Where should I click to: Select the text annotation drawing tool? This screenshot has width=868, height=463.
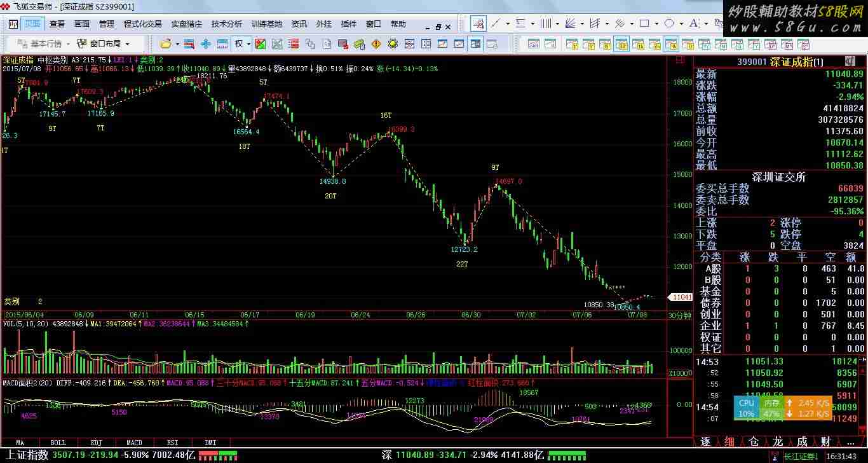coord(693,24)
